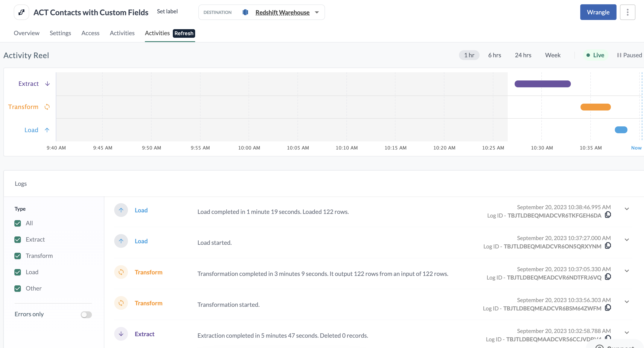Viewport: 644px width, 348px height.
Task: Click the Extract row down-arrow icon in the reel
Action: click(x=47, y=84)
